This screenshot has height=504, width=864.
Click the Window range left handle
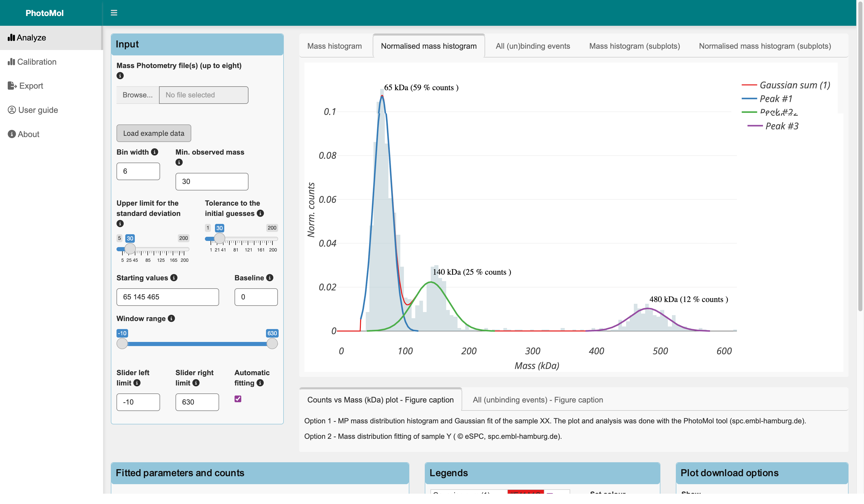point(122,343)
